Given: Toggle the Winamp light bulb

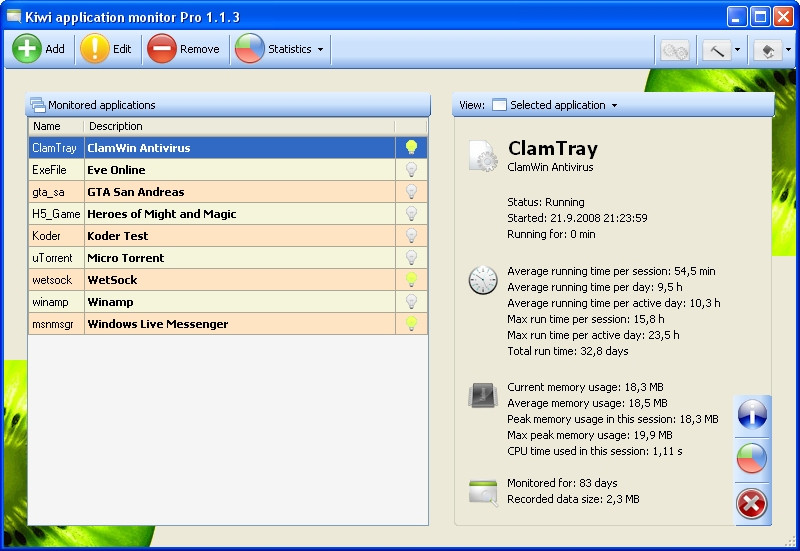Looking at the screenshot, I should [411, 301].
